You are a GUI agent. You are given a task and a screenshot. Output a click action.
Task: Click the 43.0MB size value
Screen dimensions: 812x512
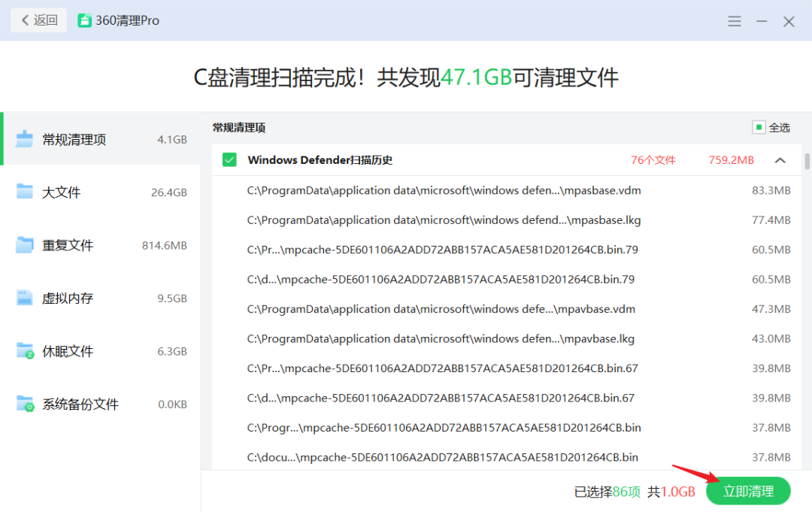771,339
